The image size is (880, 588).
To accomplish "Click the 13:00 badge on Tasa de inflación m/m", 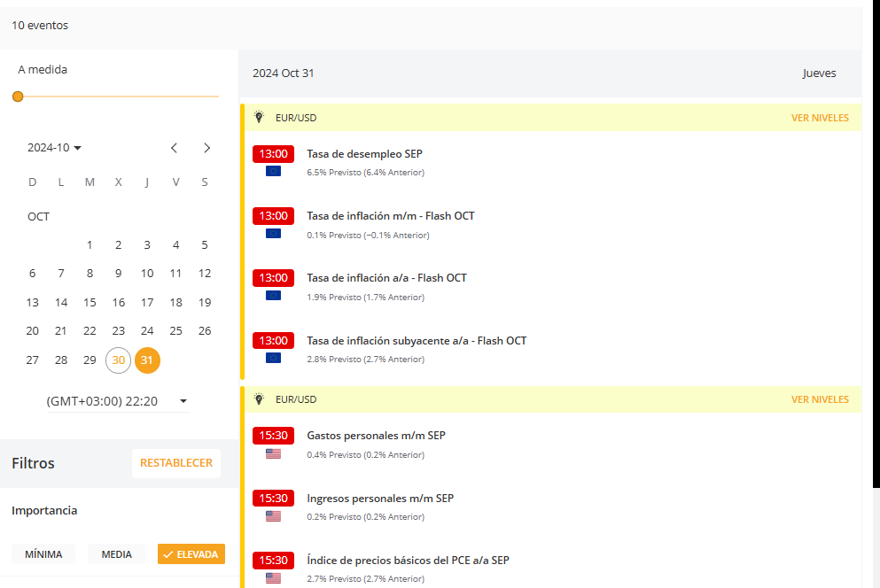I will click(275, 215).
